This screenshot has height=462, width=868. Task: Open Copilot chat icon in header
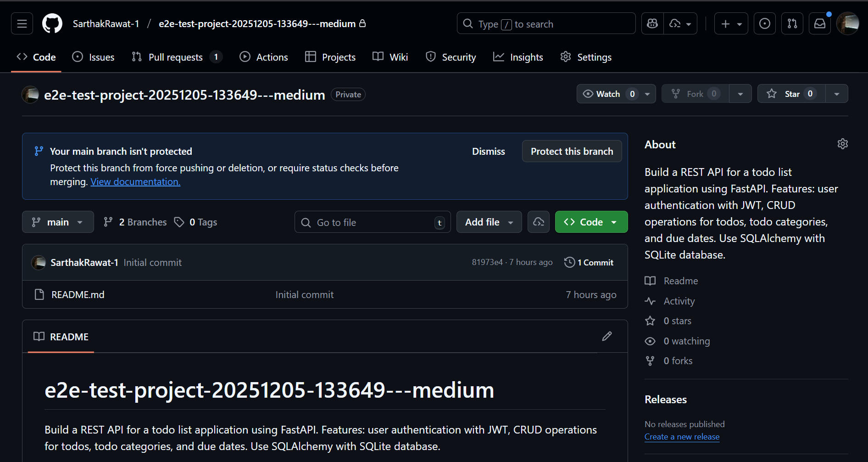tap(652, 23)
